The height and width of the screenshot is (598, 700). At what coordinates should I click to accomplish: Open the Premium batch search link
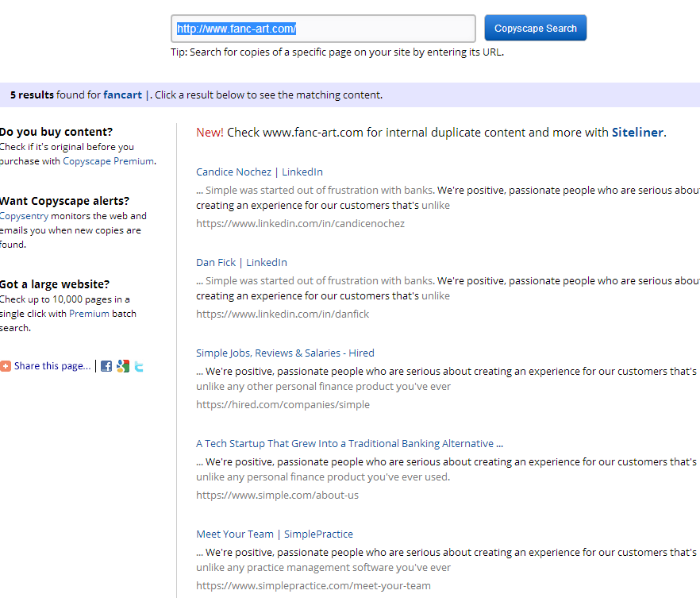click(x=89, y=314)
